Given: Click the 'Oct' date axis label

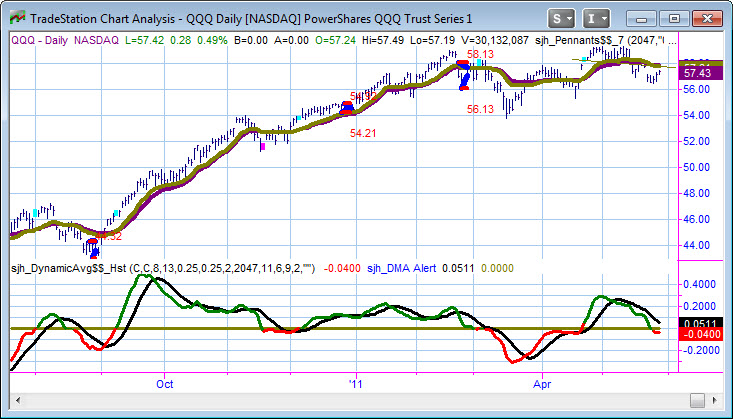Looking at the screenshot, I should point(165,384).
